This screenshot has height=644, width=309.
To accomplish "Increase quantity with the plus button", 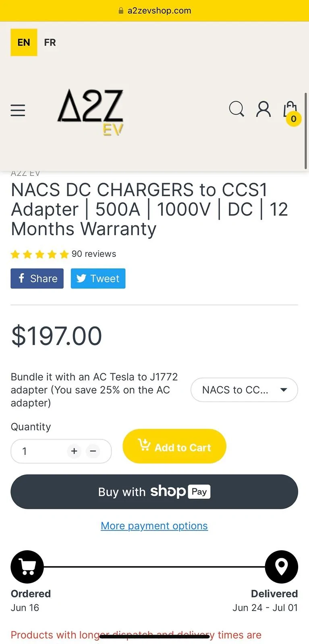I will point(74,451).
